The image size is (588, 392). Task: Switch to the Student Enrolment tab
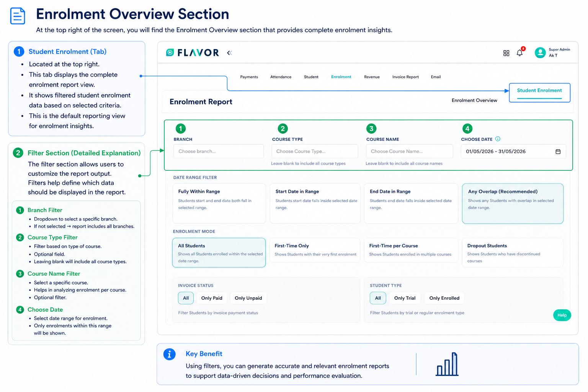(x=539, y=92)
